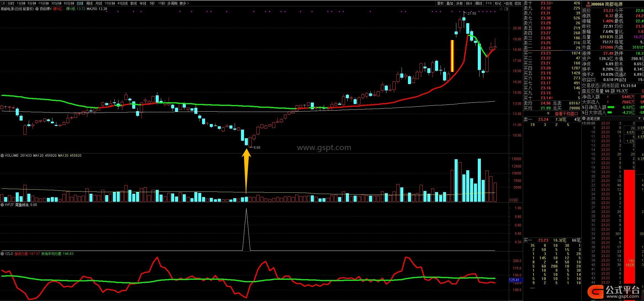Click the 卖一 23.24 ask row
644x301 pixels.
pos(552,48)
